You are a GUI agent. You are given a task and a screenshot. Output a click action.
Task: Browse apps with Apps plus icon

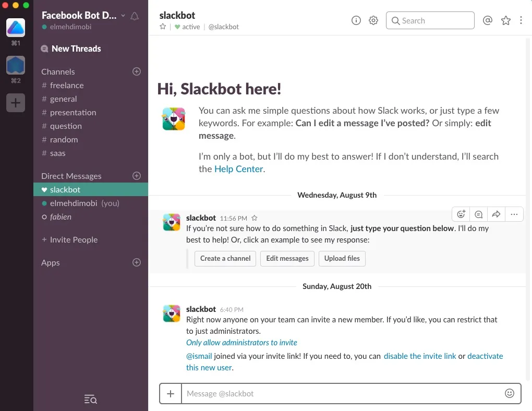point(137,262)
